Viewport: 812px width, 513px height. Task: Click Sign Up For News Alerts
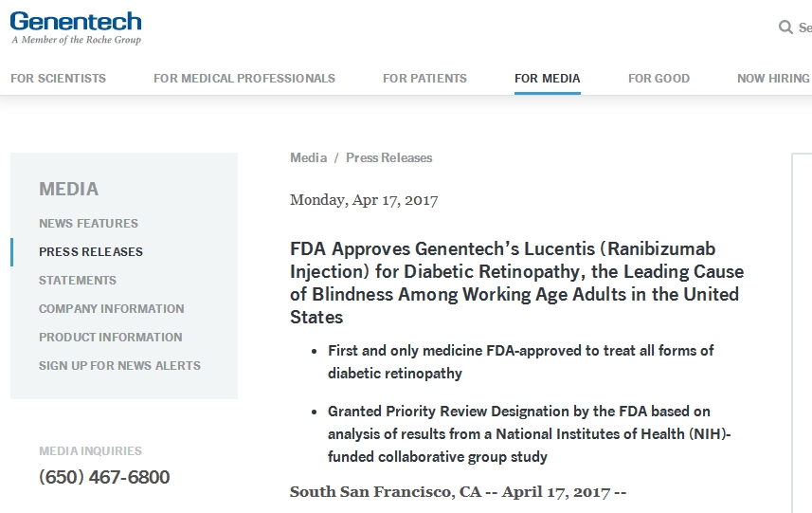point(119,366)
